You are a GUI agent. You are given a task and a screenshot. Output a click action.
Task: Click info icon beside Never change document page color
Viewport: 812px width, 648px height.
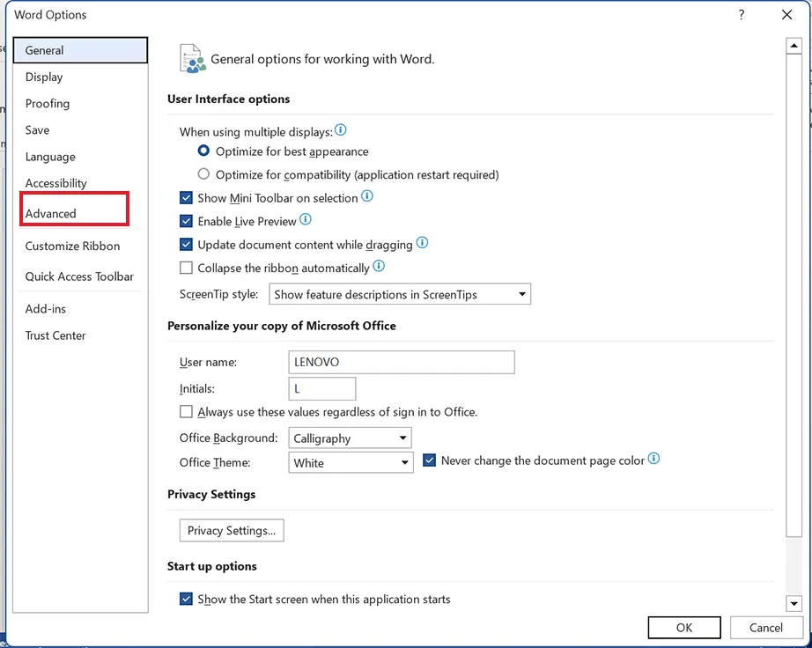tap(654, 459)
